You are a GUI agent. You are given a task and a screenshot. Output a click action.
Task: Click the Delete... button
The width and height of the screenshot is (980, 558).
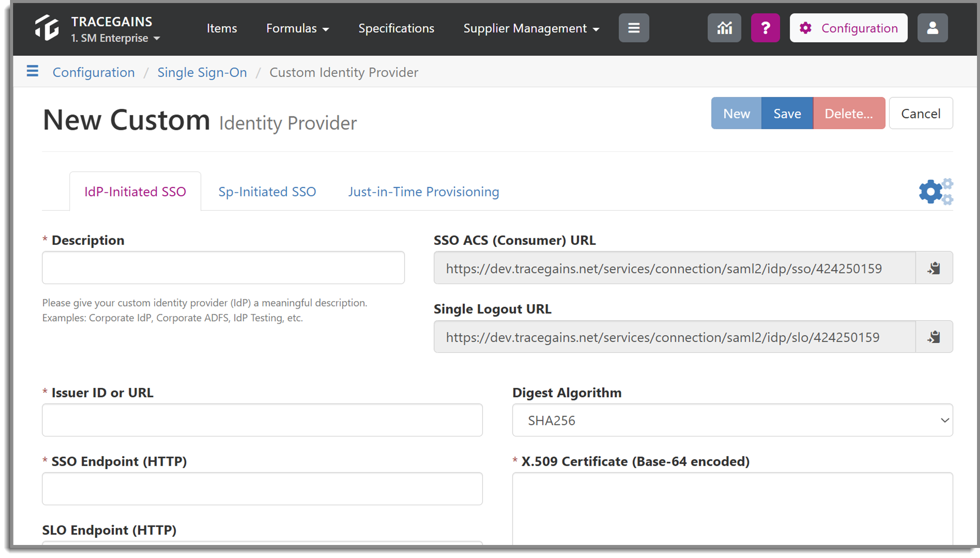pyautogui.click(x=849, y=113)
